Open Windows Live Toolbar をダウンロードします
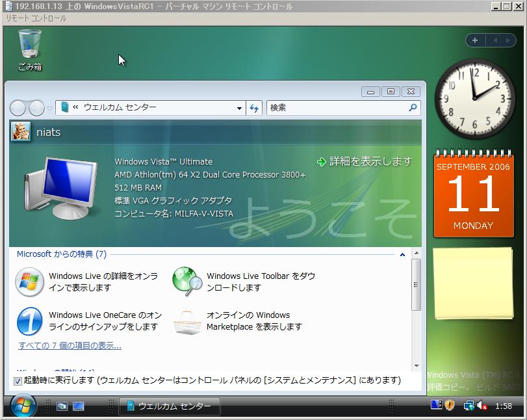This screenshot has width=527, height=420. [x=261, y=282]
